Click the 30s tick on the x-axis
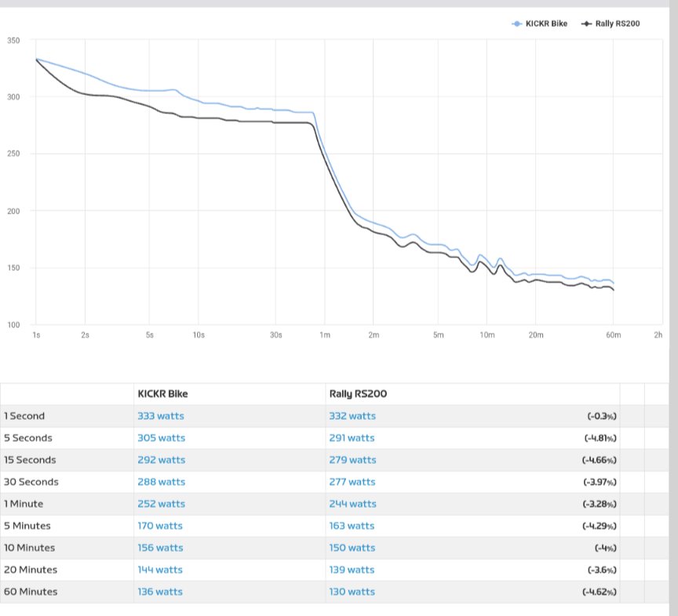The width and height of the screenshot is (678, 616). [276, 335]
